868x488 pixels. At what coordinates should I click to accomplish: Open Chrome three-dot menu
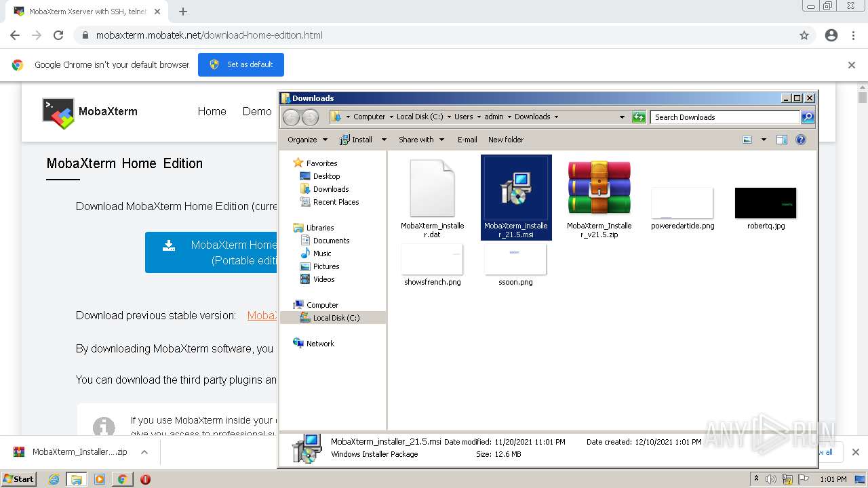coord(853,35)
